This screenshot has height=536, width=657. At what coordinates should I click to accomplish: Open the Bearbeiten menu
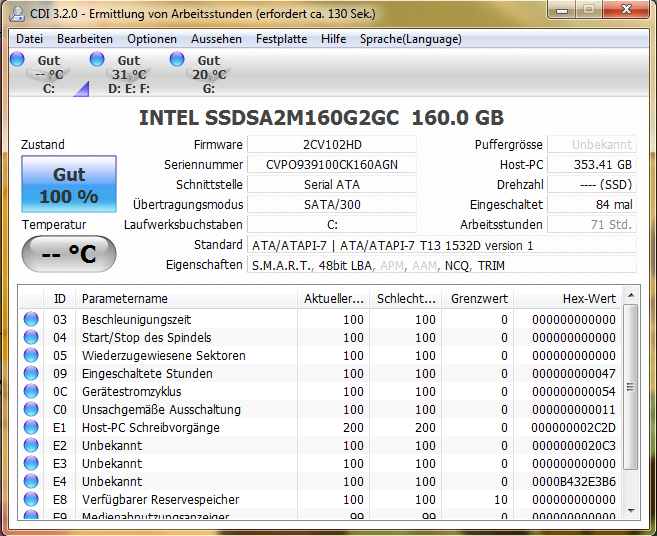85,39
